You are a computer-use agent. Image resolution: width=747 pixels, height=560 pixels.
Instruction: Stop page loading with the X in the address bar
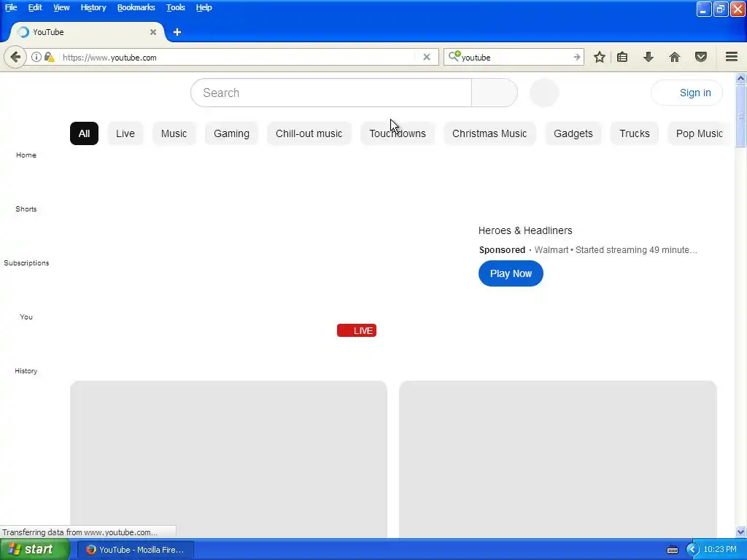426,57
